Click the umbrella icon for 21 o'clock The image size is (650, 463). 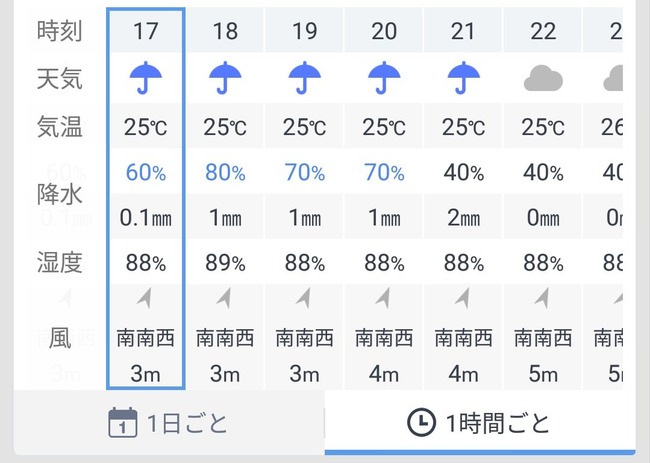(463, 78)
